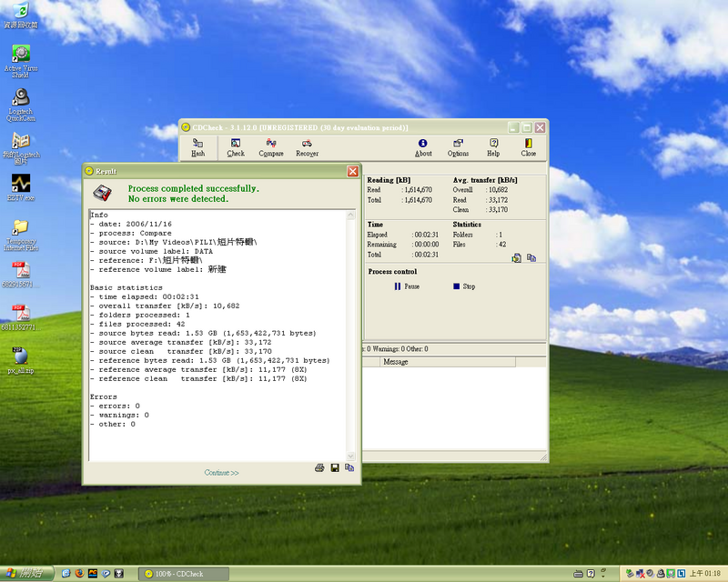Screen dimensions: 728x582
Task: Select the 6811352771 PDF file
Action: (21, 317)
